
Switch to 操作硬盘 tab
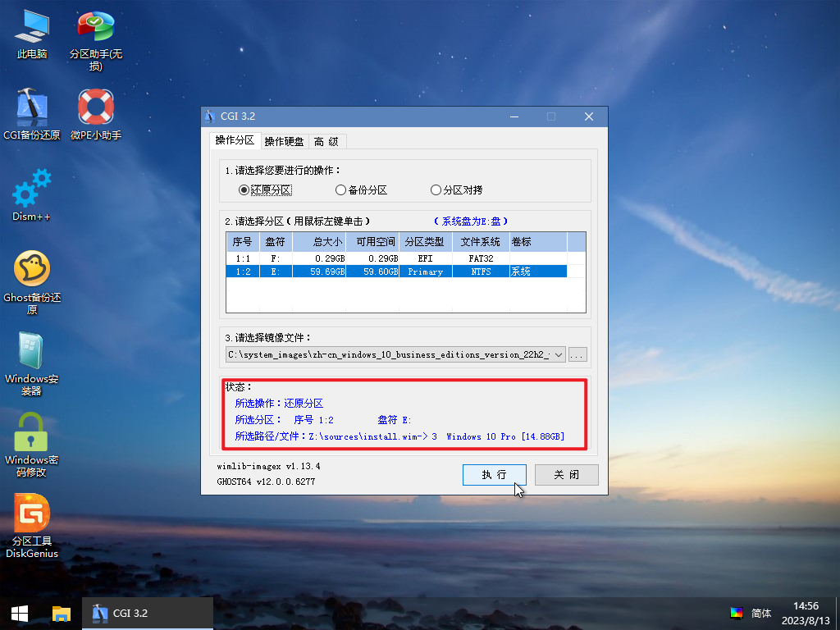[284, 141]
